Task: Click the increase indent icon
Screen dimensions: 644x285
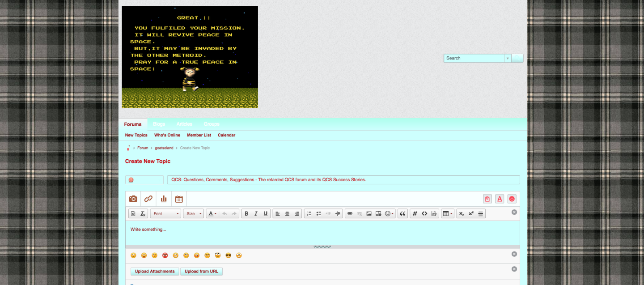Action: [338, 214]
